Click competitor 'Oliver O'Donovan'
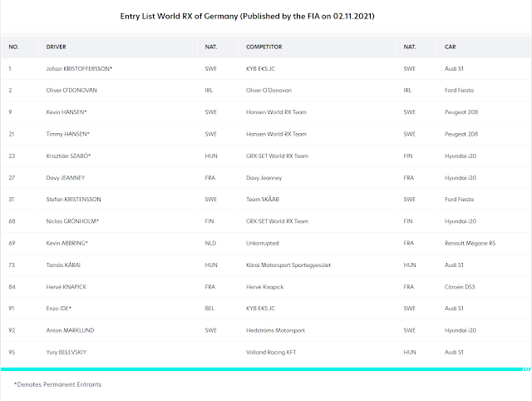This screenshot has height=401, width=532. tap(268, 91)
